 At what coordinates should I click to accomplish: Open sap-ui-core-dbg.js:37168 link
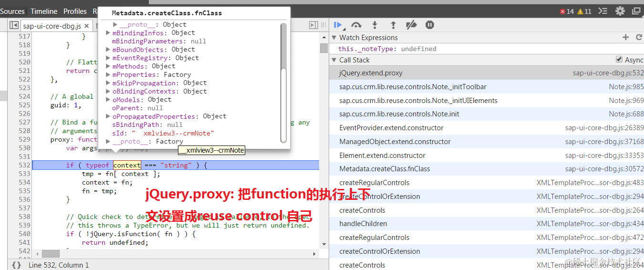click(x=604, y=142)
